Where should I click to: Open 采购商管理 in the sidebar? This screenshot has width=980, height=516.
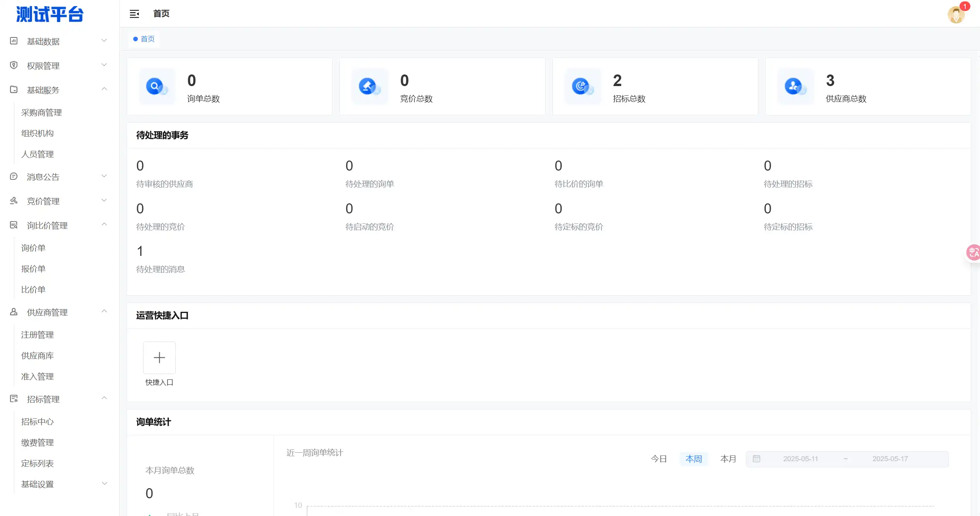tap(41, 113)
